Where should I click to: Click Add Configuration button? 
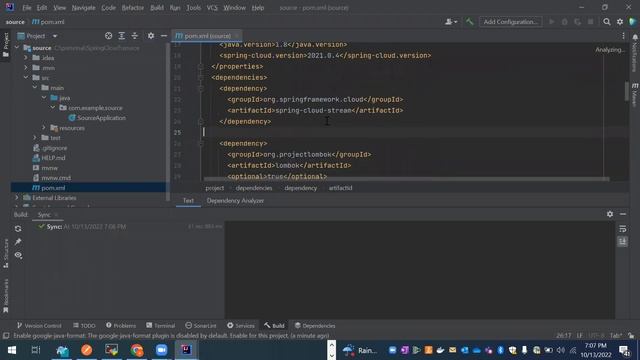(510, 22)
